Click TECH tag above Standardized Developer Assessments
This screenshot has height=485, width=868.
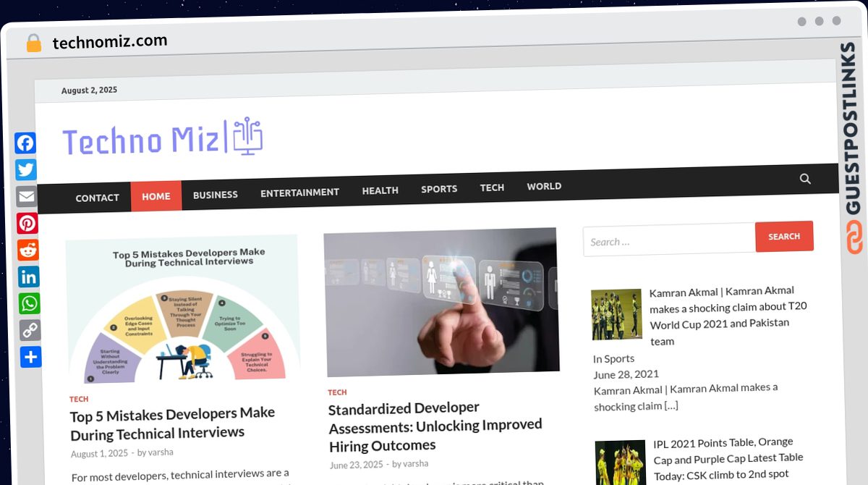[x=337, y=392]
